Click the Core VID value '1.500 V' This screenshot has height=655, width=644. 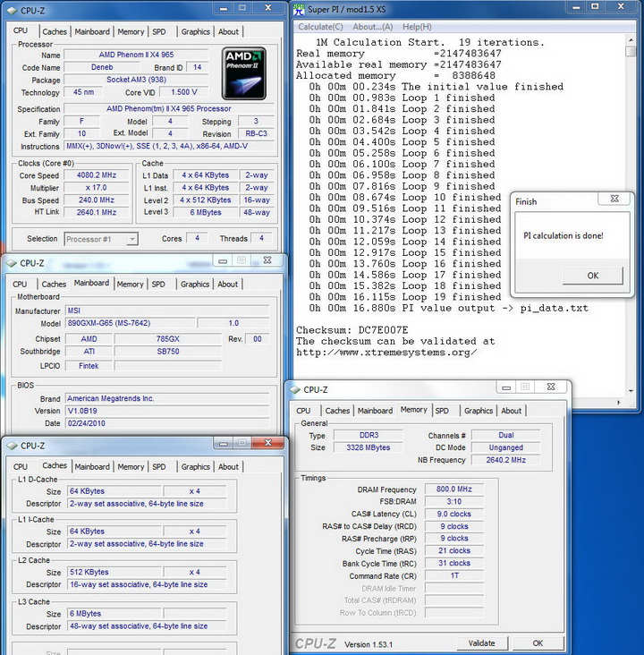pyautogui.click(x=184, y=92)
